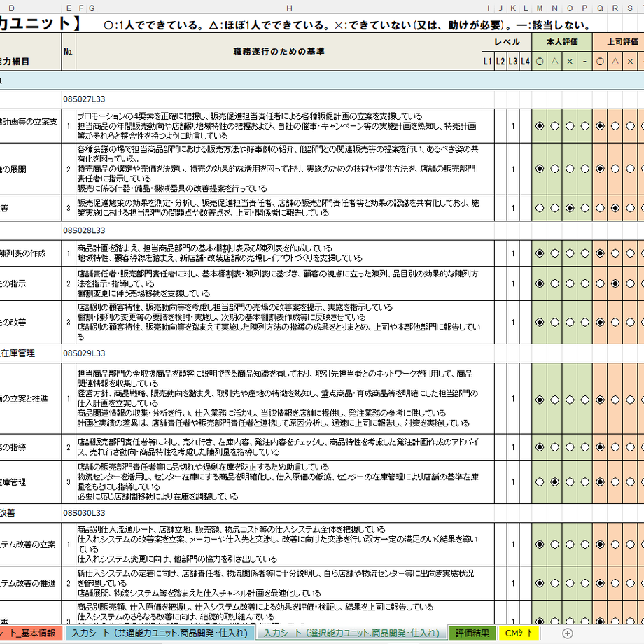
Task: Select column Q header
Action: (600, 8)
